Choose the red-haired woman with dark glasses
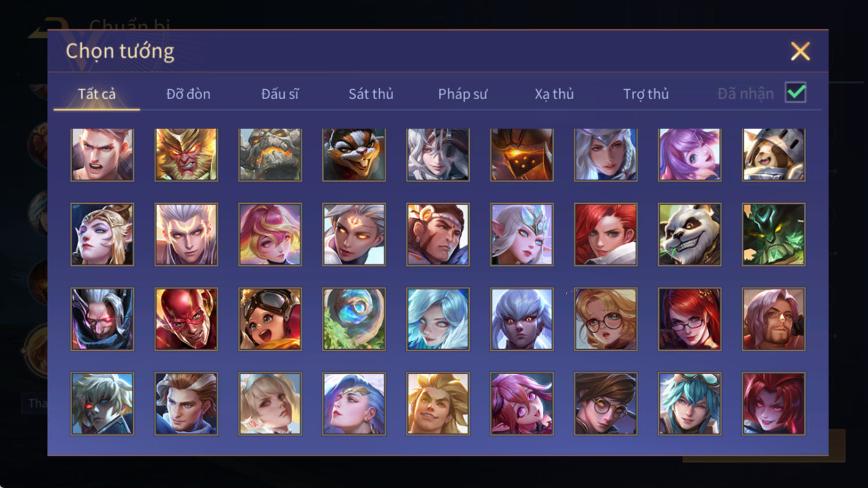This screenshot has width=868, height=488. (690, 319)
